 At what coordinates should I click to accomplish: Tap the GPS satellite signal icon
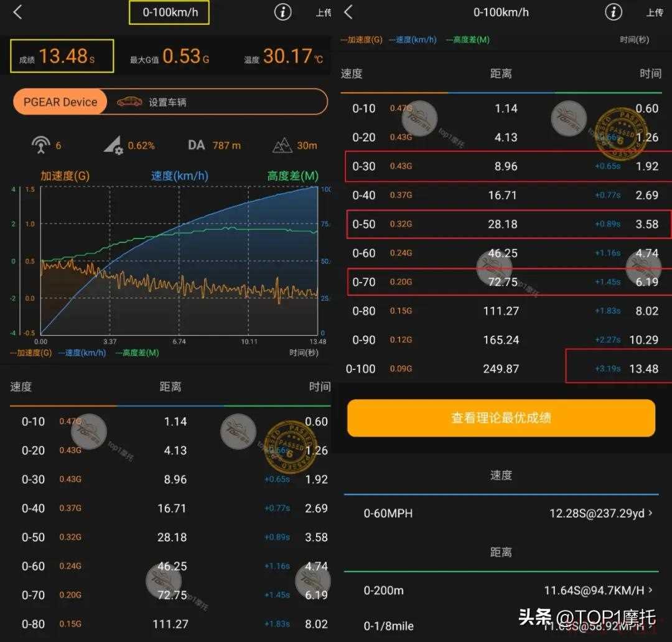click(41, 145)
